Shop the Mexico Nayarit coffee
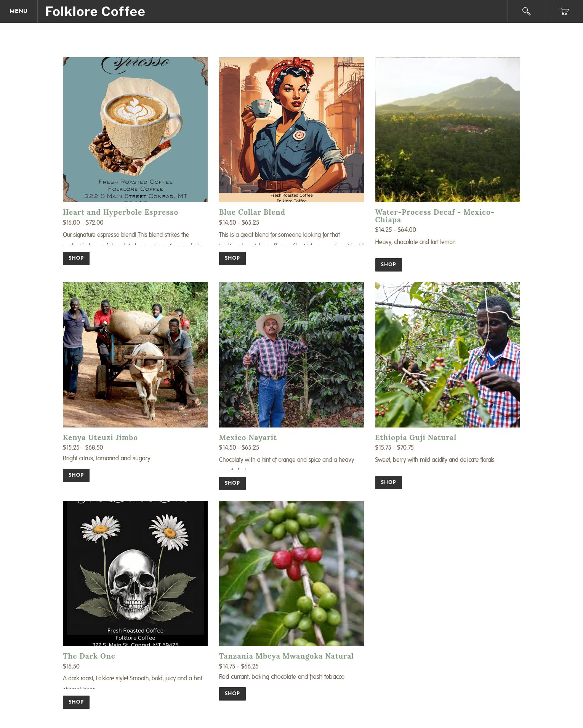This screenshot has height=728, width=583. click(x=232, y=483)
